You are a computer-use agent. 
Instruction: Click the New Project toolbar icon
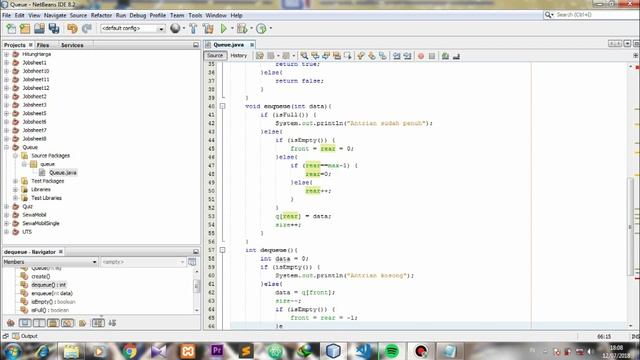point(25,28)
